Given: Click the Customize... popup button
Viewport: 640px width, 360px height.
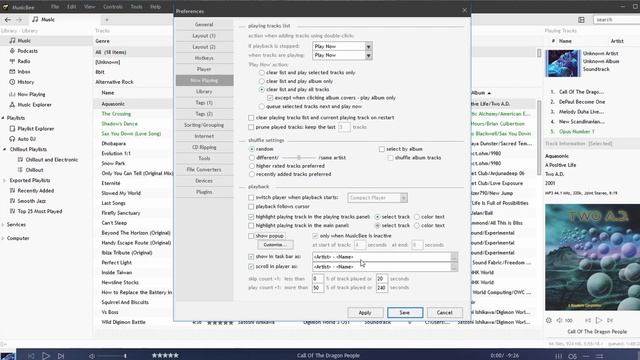Looking at the screenshot, I should [275, 245].
